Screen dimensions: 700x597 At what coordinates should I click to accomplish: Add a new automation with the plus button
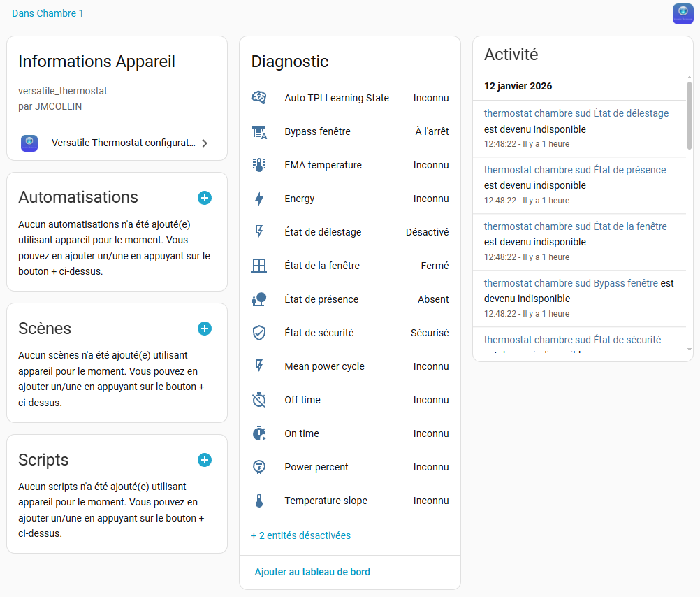(x=204, y=198)
